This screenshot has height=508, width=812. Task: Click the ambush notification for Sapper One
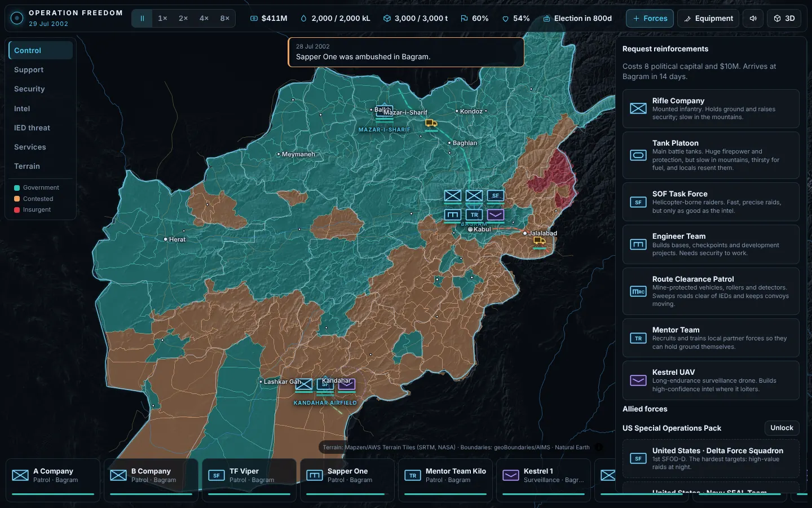406,52
